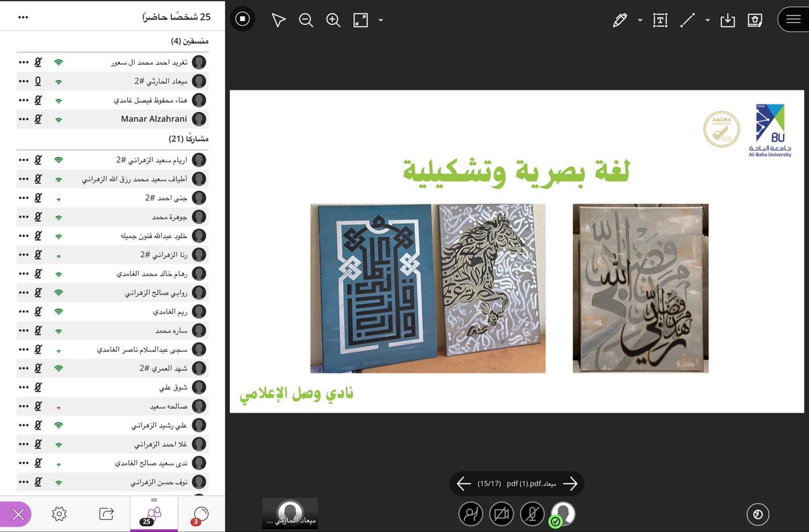The height and width of the screenshot is (532, 809).
Task: Click the best fit view icon
Action: pos(361,20)
